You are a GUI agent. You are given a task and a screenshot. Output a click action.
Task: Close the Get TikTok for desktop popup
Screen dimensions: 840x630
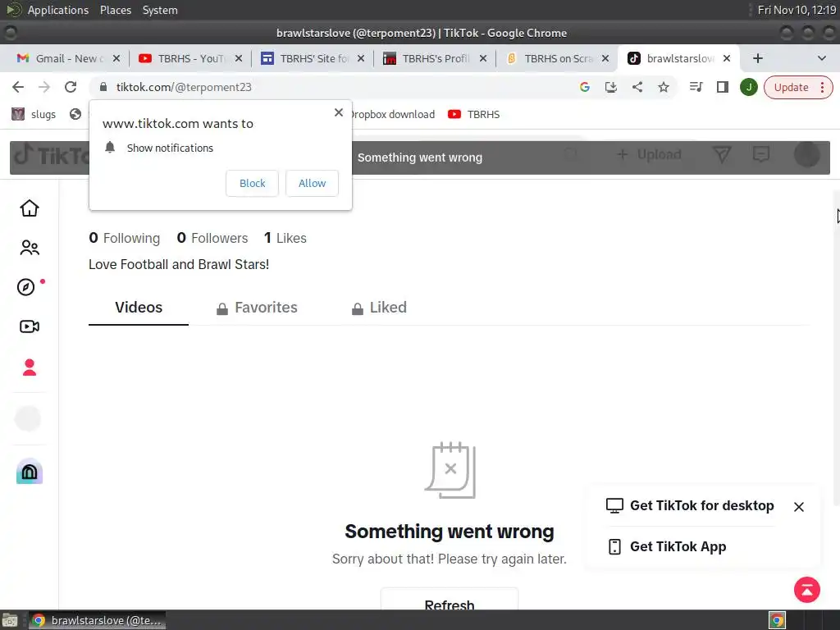click(799, 507)
